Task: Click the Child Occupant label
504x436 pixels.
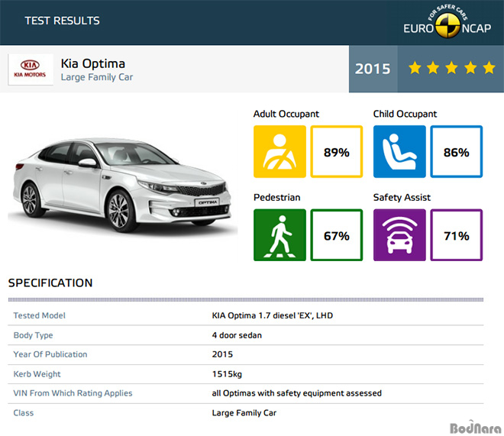Action: (405, 114)
